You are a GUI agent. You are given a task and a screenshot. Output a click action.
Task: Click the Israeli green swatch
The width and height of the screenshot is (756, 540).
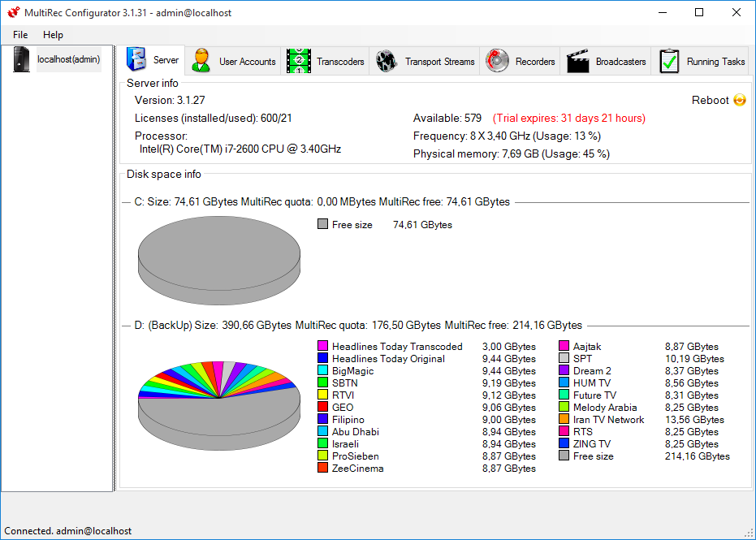323,443
